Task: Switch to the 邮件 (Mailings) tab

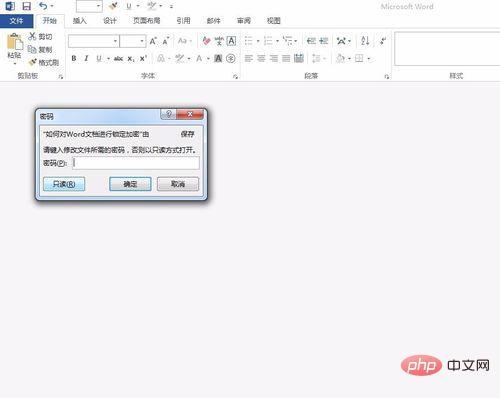Action: click(213, 21)
